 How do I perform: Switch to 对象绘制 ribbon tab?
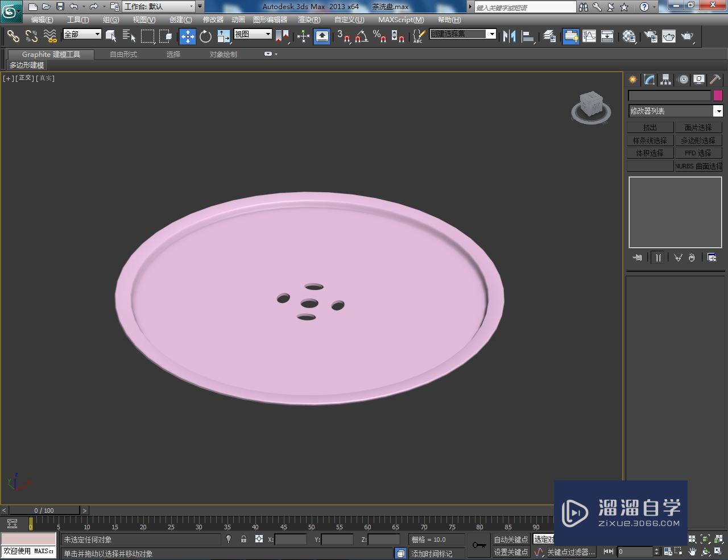pos(224,55)
